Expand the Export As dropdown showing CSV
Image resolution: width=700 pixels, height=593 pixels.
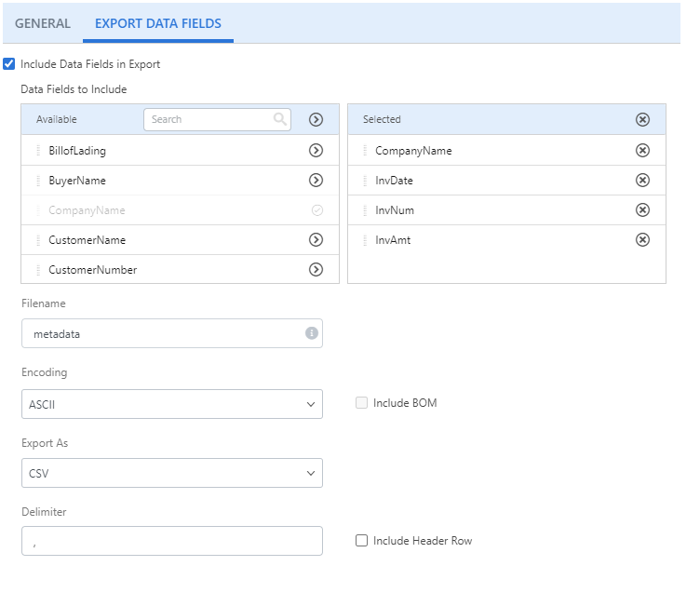pyautogui.click(x=171, y=473)
